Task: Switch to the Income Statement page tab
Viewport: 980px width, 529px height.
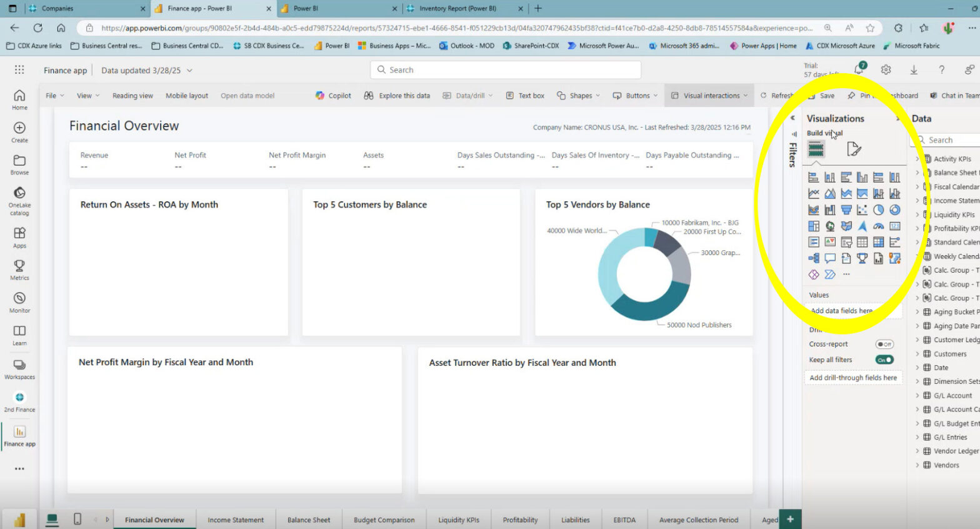Action: (x=236, y=520)
